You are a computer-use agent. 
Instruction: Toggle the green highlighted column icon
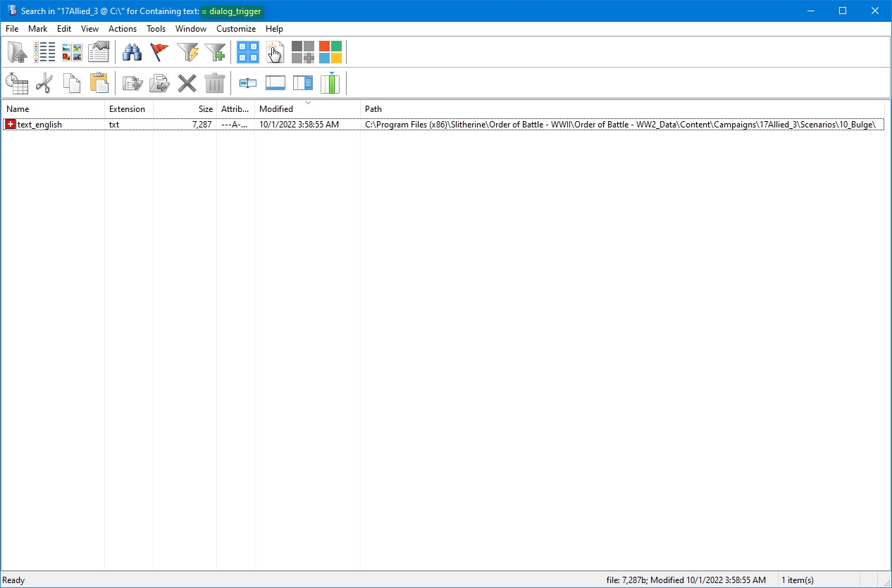[x=330, y=83]
